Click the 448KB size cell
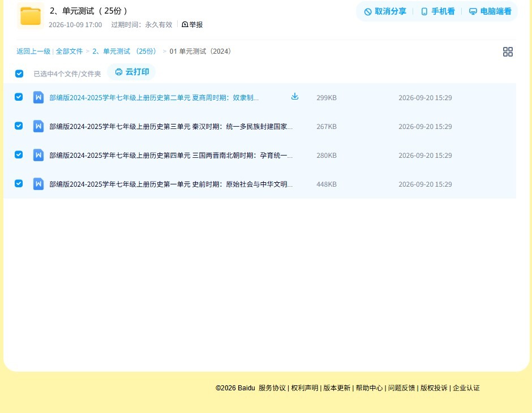The width and height of the screenshot is (532, 413). [x=327, y=184]
